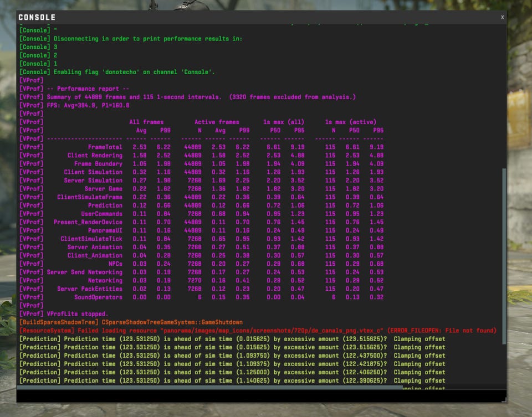Click the NPCs row label
Image resolution: width=532 pixels, height=417 pixels.
coord(115,264)
